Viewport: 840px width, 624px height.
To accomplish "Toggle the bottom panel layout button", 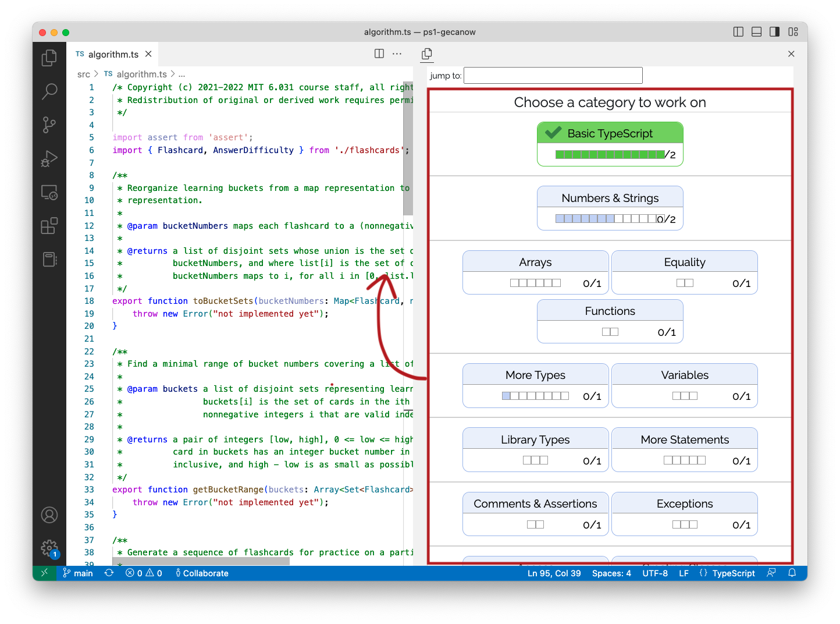I will coord(756,32).
